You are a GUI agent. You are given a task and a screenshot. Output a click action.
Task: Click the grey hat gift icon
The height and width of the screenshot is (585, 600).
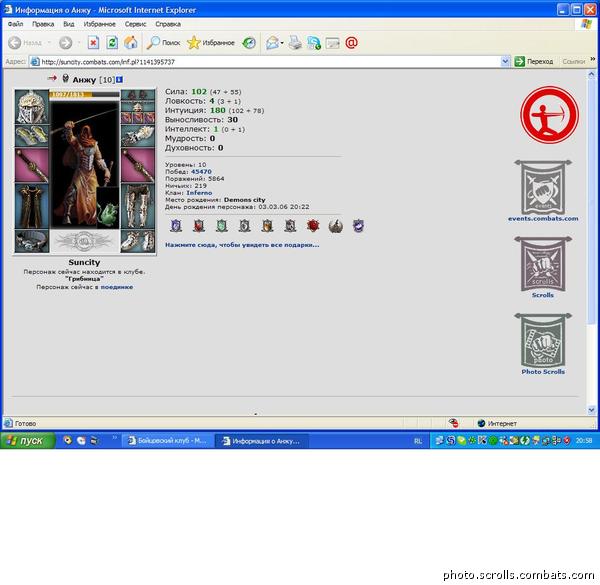(x=336, y=226)
